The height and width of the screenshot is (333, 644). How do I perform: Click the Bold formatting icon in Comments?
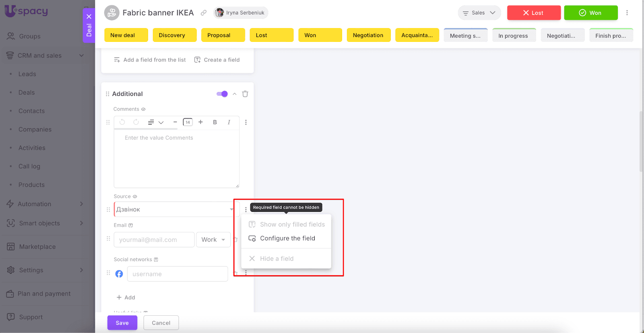click(x=215, y=122)
